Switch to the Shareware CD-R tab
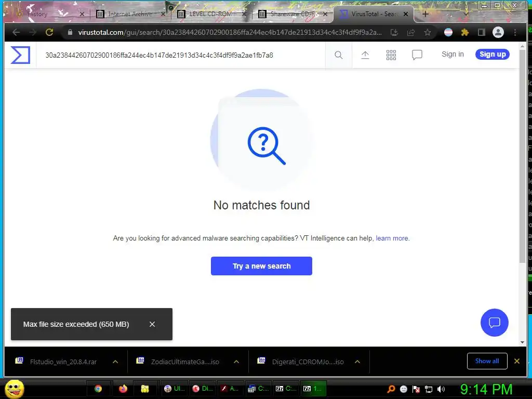532x399 pixels. 292,14
